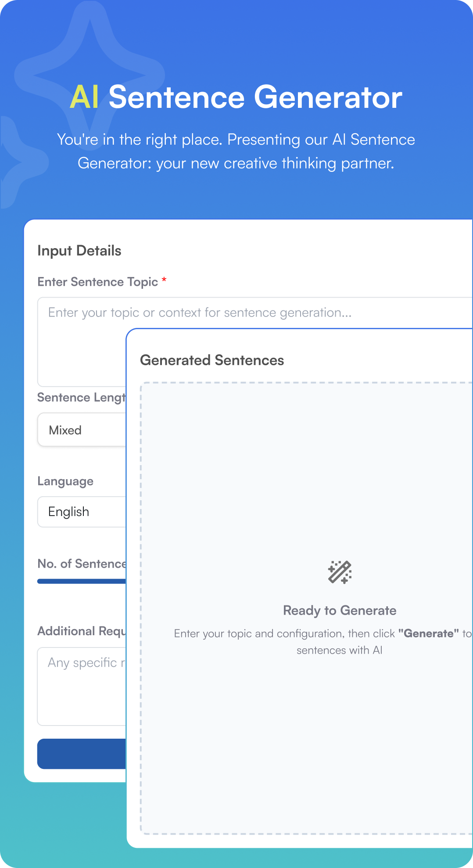
Task: Select the Input Details section heading
Action: [79, 250]
